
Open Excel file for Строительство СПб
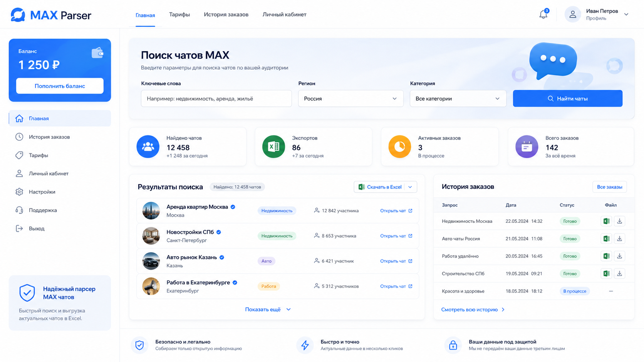point(606,274)
